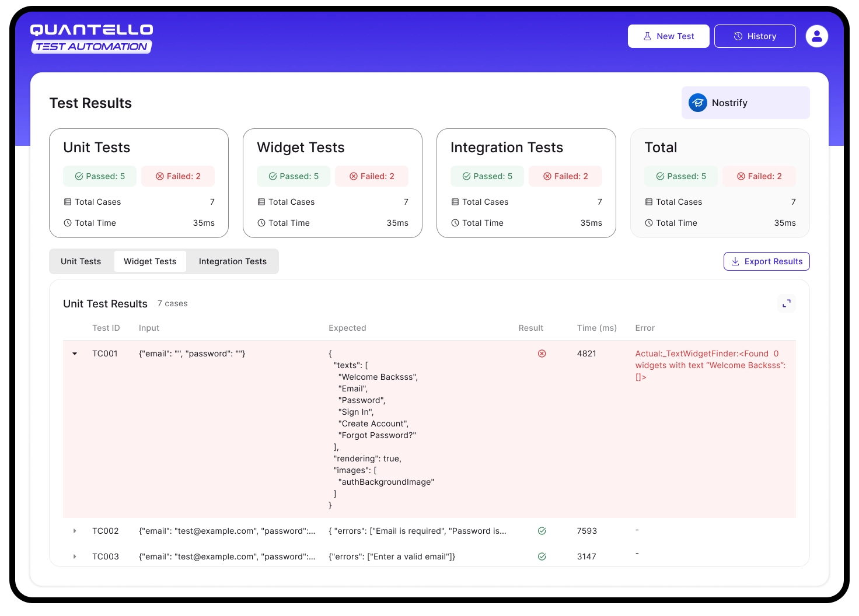Image resolution: width=859 pixels, height=616 pixels.
Task: Click the Expected column header
Action: [x=347, y=328]
